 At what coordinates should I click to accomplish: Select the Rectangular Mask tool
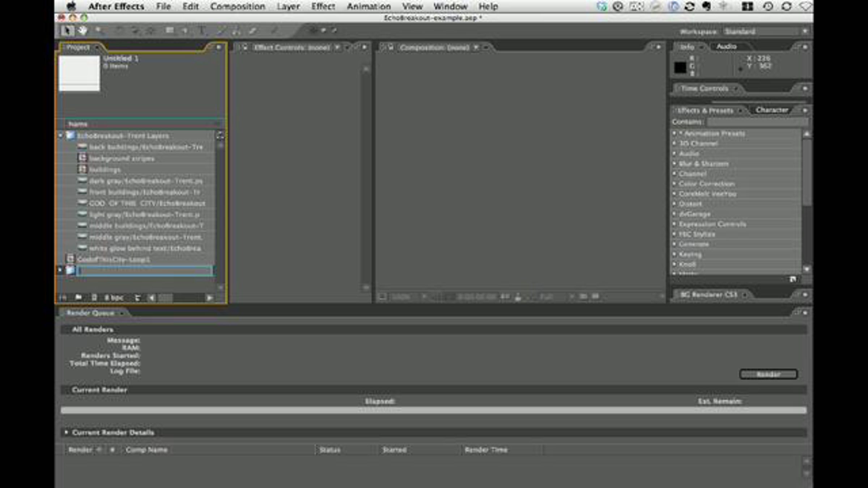click(169, 31)
